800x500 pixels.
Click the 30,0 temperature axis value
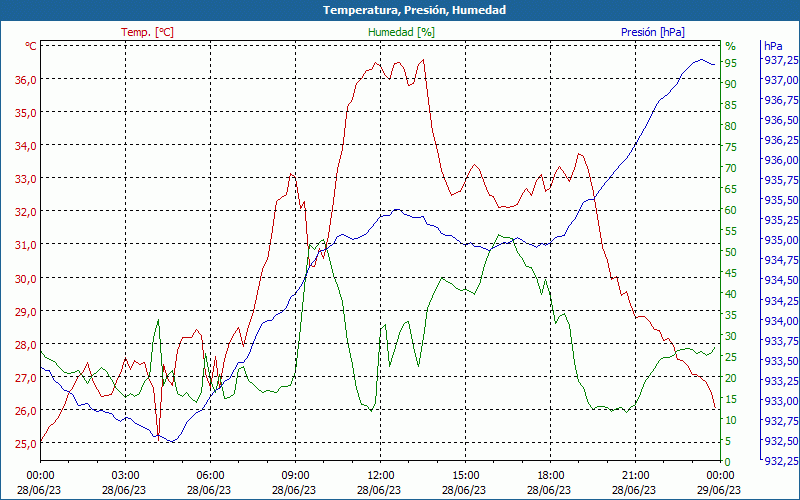(x=27, y=279)
